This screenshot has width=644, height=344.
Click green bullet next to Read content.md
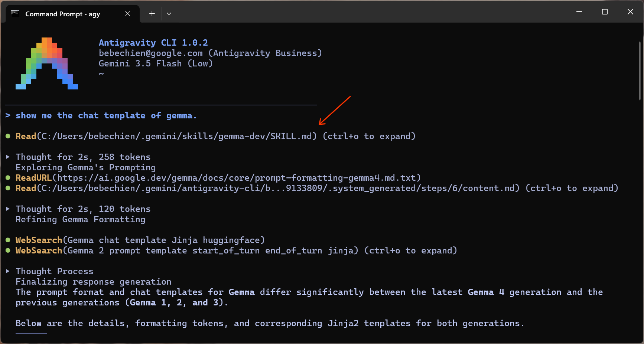click(8, 188)
